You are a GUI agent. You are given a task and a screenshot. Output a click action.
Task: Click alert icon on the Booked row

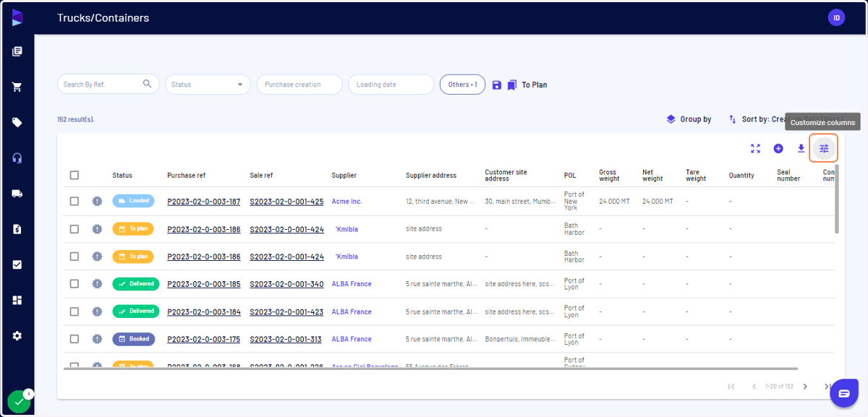(97, 339)
